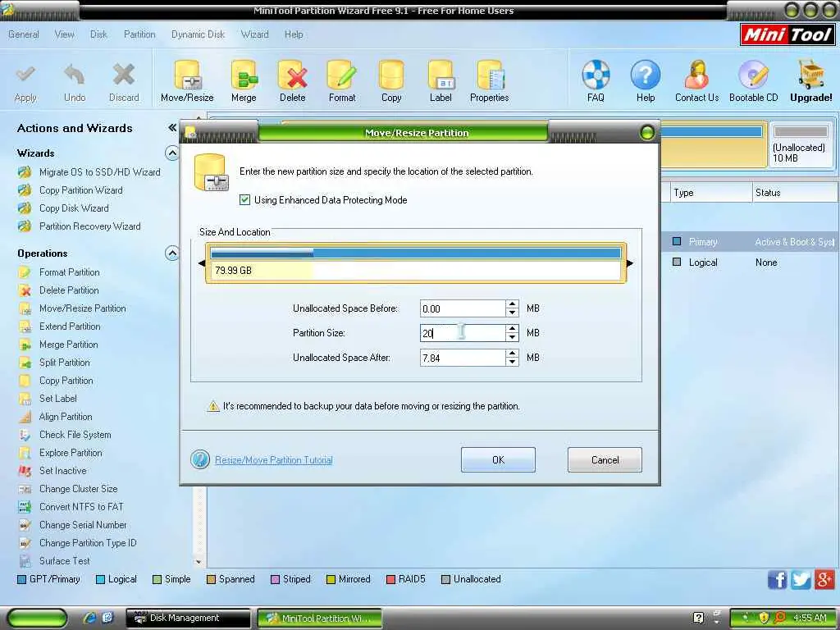The image size is (840, 630).
Task: Choose Delete Partition operation
Action: point(69,290)
